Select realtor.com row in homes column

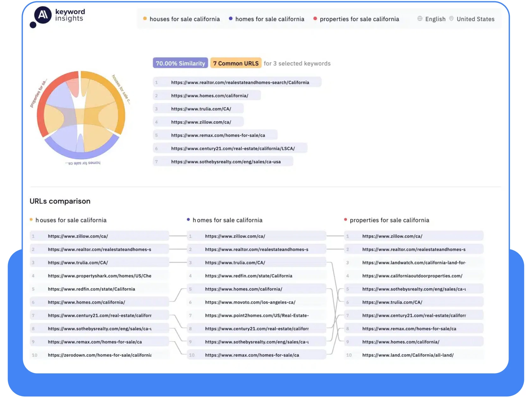pyautogui.click(x=256, y=249)
